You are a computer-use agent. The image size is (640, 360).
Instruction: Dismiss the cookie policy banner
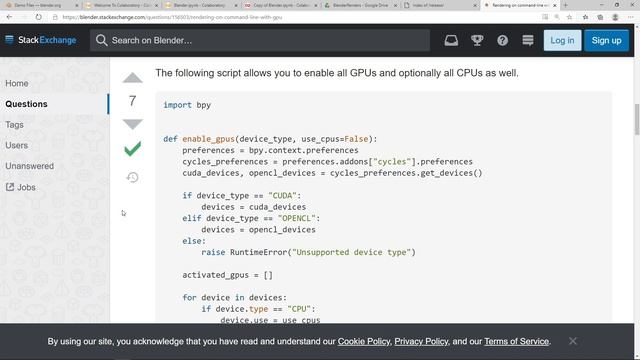point(573,341)
